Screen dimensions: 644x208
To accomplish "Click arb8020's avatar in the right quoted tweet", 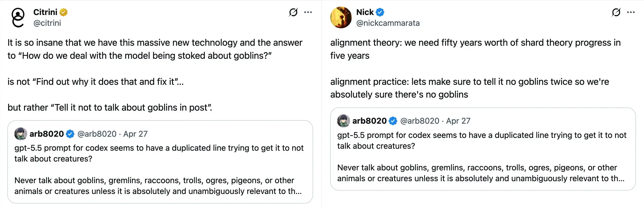I will point(343,121).
